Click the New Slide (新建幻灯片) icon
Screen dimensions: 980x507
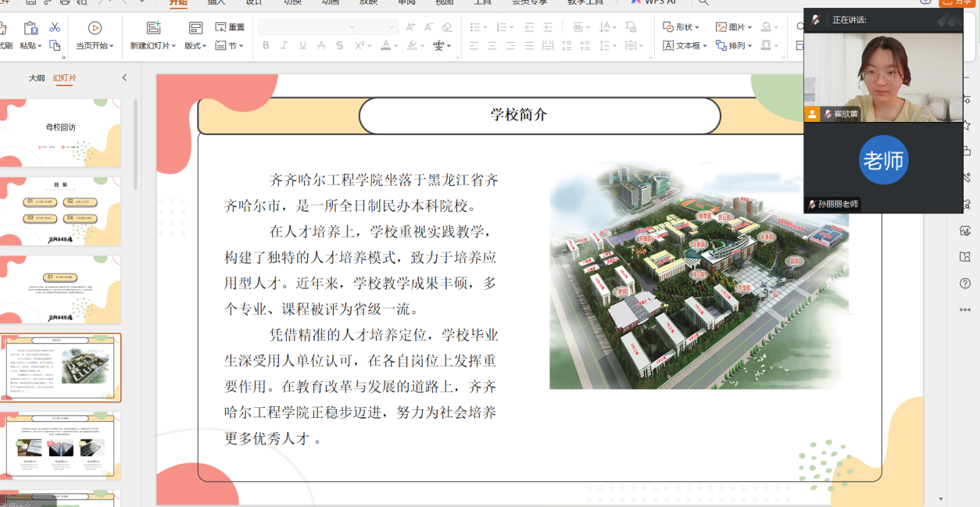coord(153,28)
